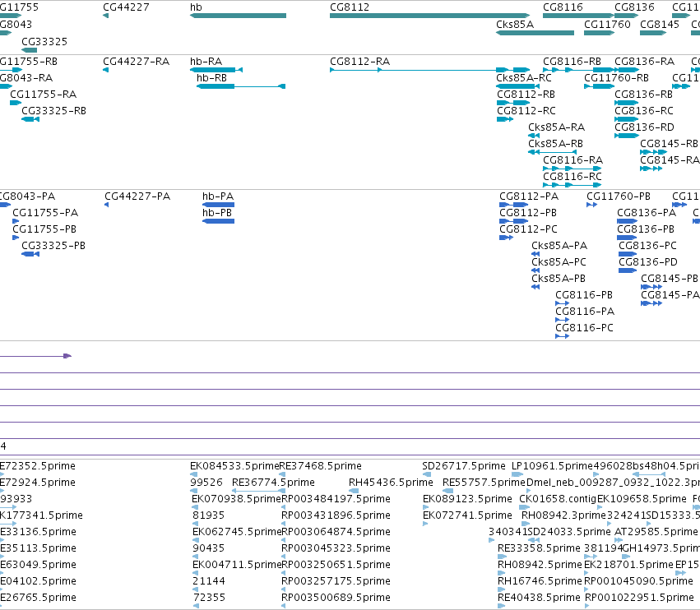Click the CG33325-PB protein label

53,246
